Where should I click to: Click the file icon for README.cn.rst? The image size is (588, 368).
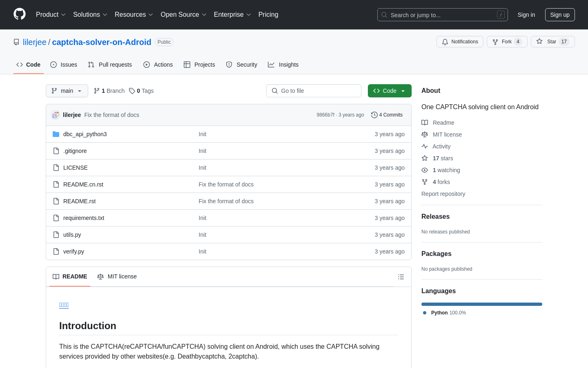[56, 184]
